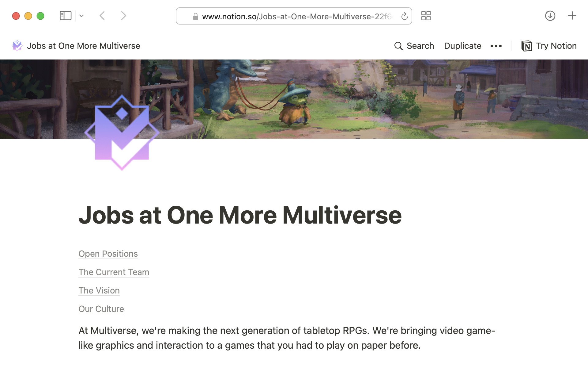Click the magnifying glass search icon
588x368 pixels.
398,46
